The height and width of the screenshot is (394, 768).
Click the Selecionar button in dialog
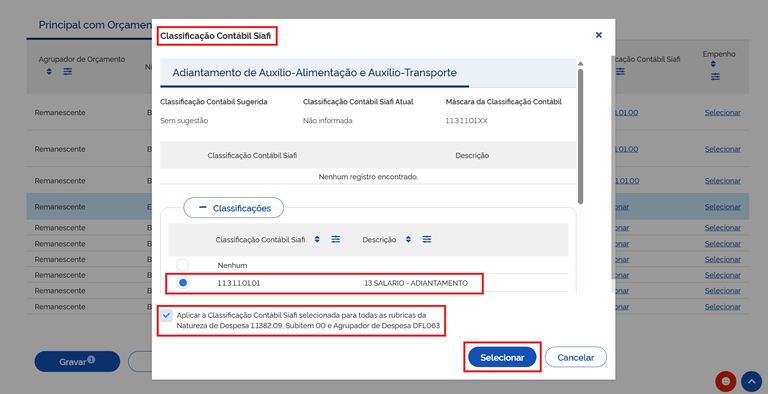pyautogui.click(x=502, y=357)
